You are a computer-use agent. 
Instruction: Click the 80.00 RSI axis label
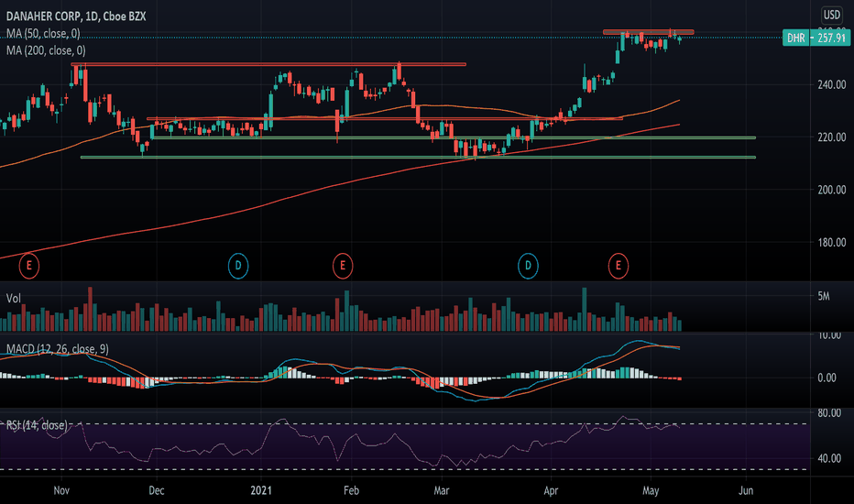(829, 413)
